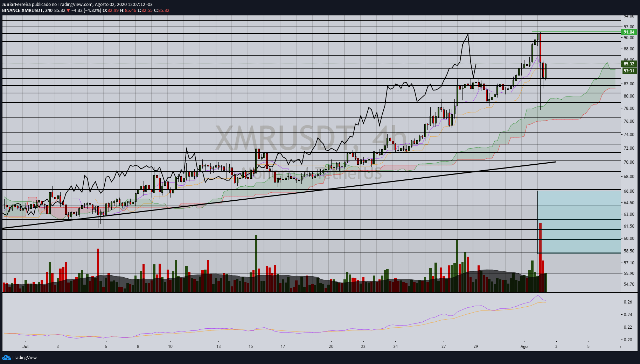Screen dimensions: 640x364
Task: Click the Jul label on time axis
Action: (x=25, y=347)
